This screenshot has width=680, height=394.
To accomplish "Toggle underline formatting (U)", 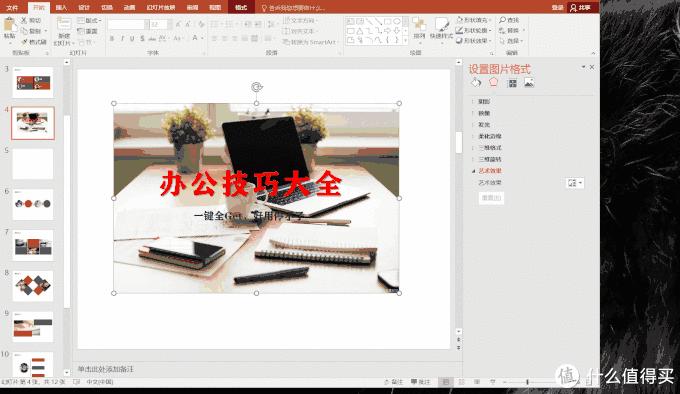I will [132, 39].
